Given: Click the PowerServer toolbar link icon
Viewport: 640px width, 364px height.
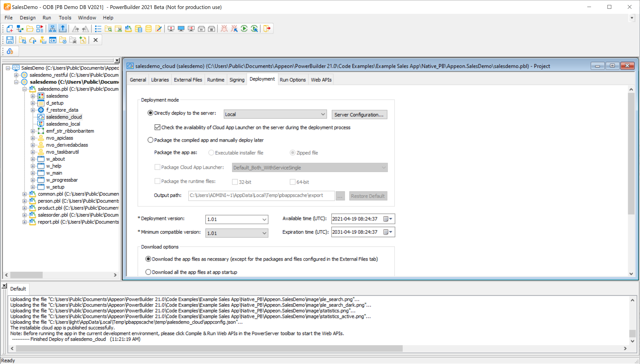Looking at the screenshot, I should pyautogui.click(x=9, y=51).
